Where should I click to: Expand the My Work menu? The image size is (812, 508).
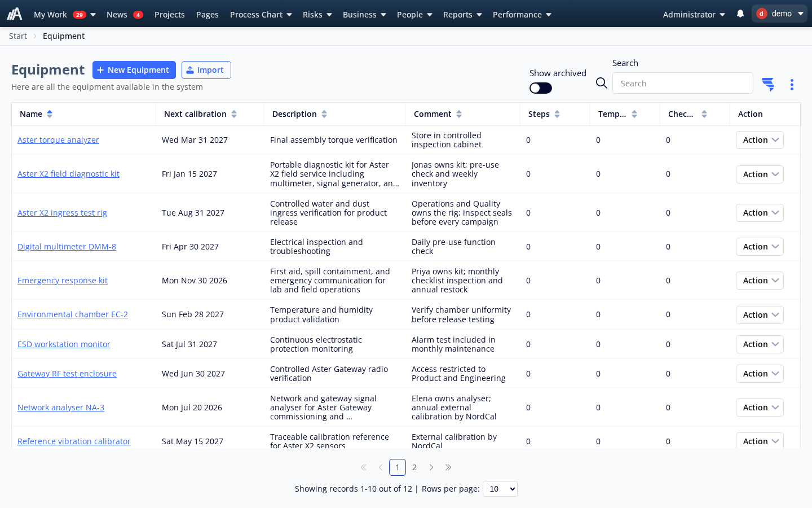(x=64, y=14)
